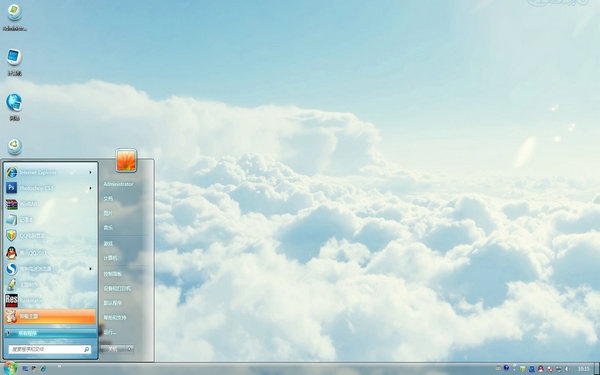Click the search programs and files box
600x375 pixels.
[x=50, y=349]
